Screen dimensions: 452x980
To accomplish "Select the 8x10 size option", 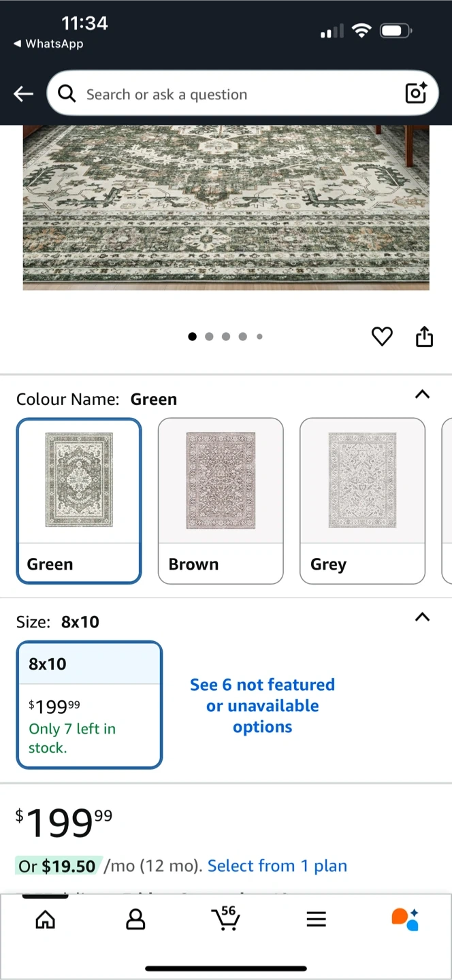I will pos(89,704).
